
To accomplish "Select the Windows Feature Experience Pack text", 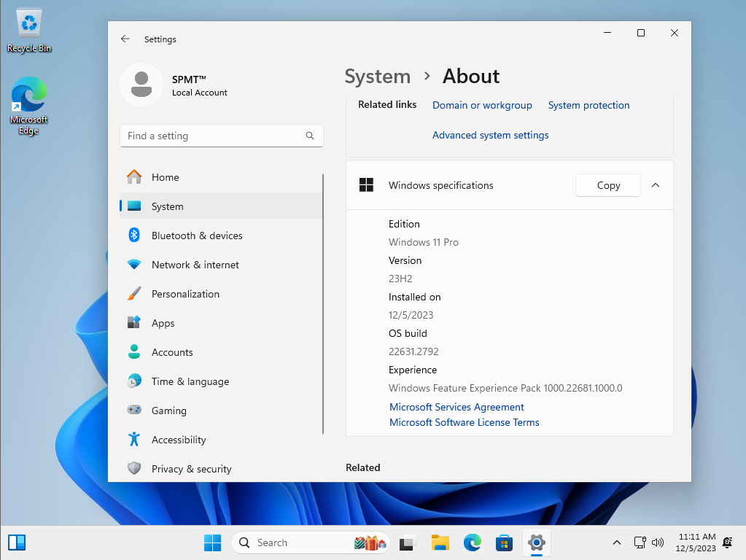I will [505, 388].
